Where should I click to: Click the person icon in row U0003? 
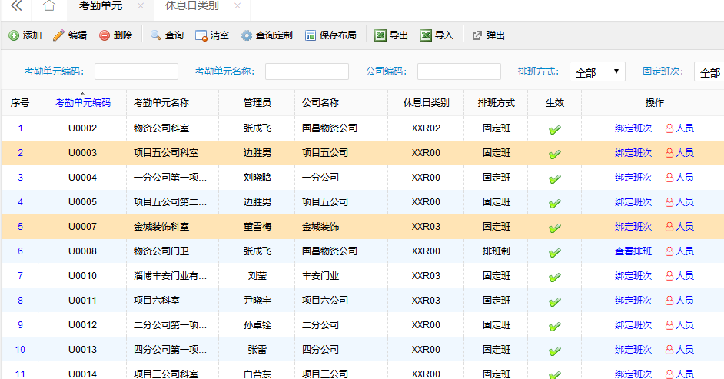(x=670, y=153)
